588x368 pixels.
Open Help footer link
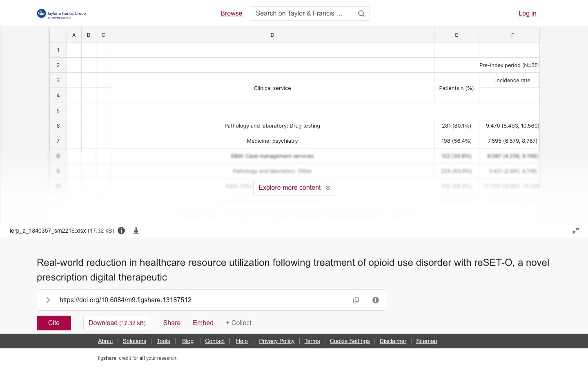[242, 341]
